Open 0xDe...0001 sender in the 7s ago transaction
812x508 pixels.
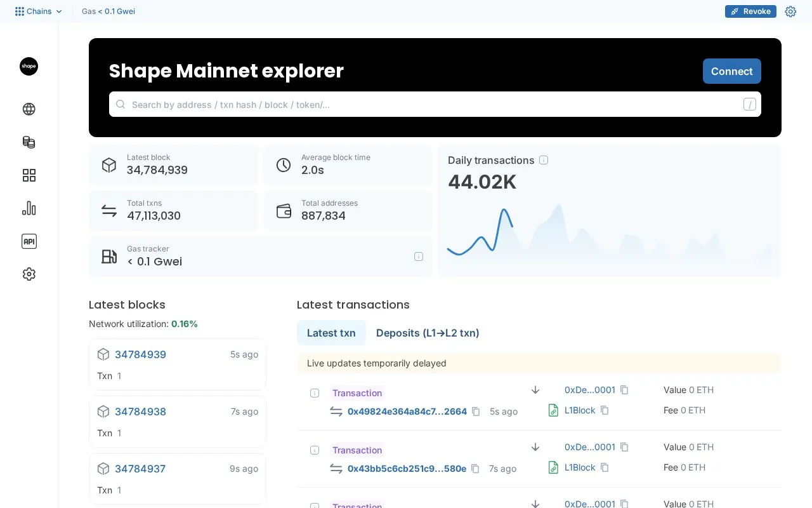click(x=590, y=447)
